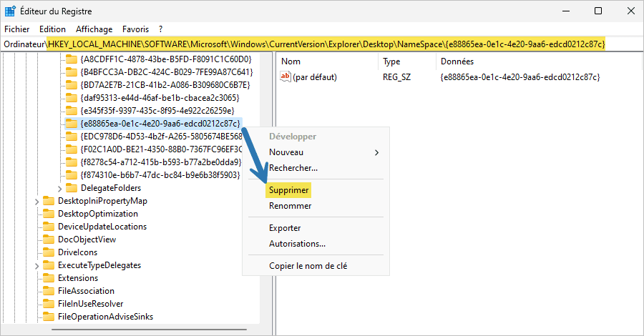Screen dimensions: 644x336
Task: Open the Edition menu
Action: [x=52, y=29]
